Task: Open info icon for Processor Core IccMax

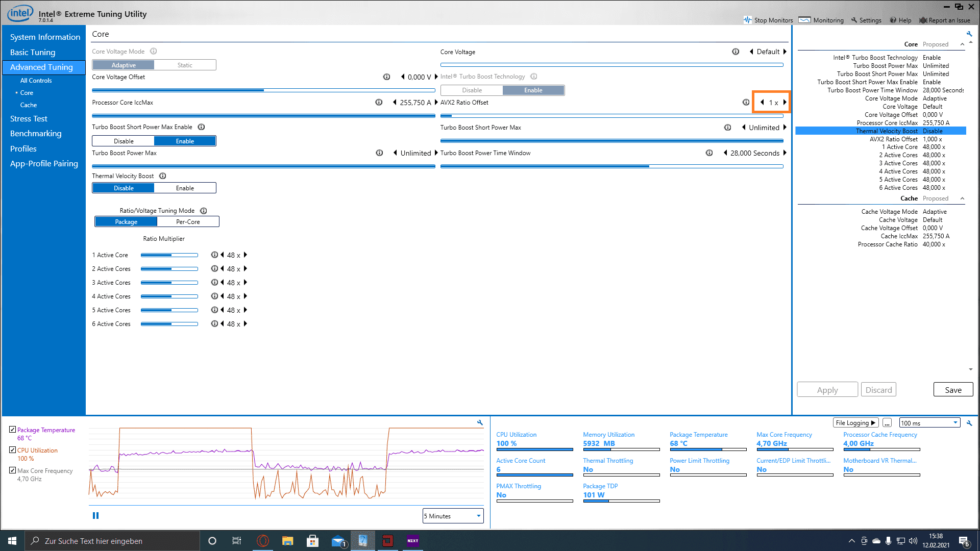Action: 379,103
